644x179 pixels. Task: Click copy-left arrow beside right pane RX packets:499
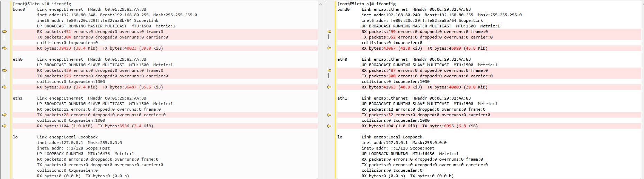[329, 32]
